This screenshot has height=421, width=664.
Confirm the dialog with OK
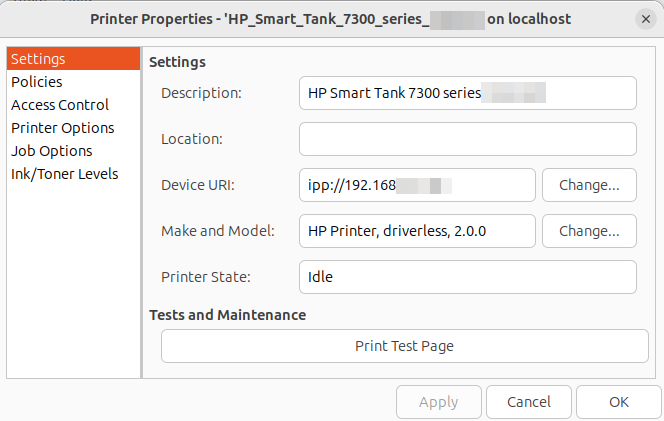(x=619, y=402)
